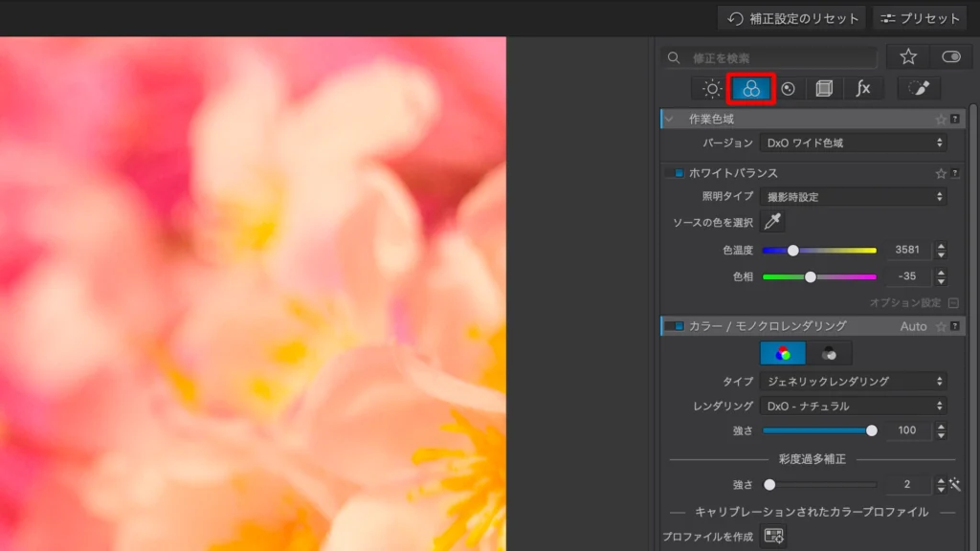Click the 色温度 slider handle
The image size is (980, 551).
[792, 250]
